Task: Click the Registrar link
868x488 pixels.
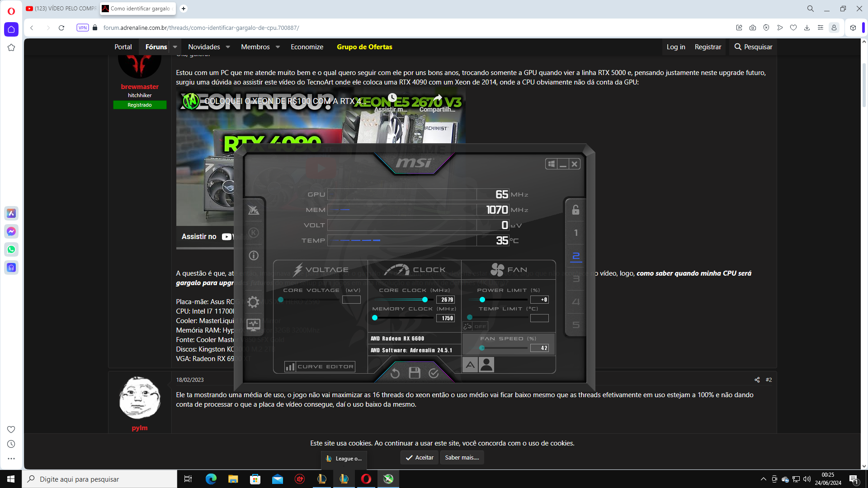Action: (708, 47)
